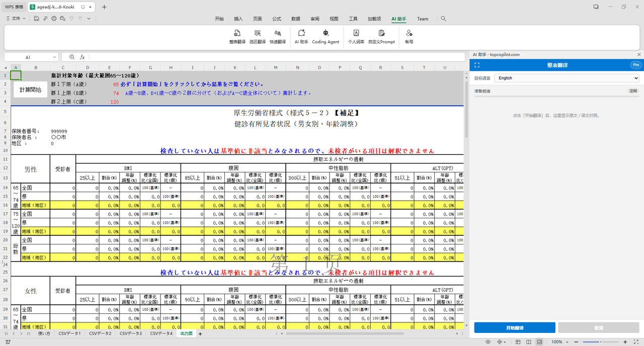Open the 数据 ribbon tab
This screenshot has height=346, width=644.
tap(296, 19)
